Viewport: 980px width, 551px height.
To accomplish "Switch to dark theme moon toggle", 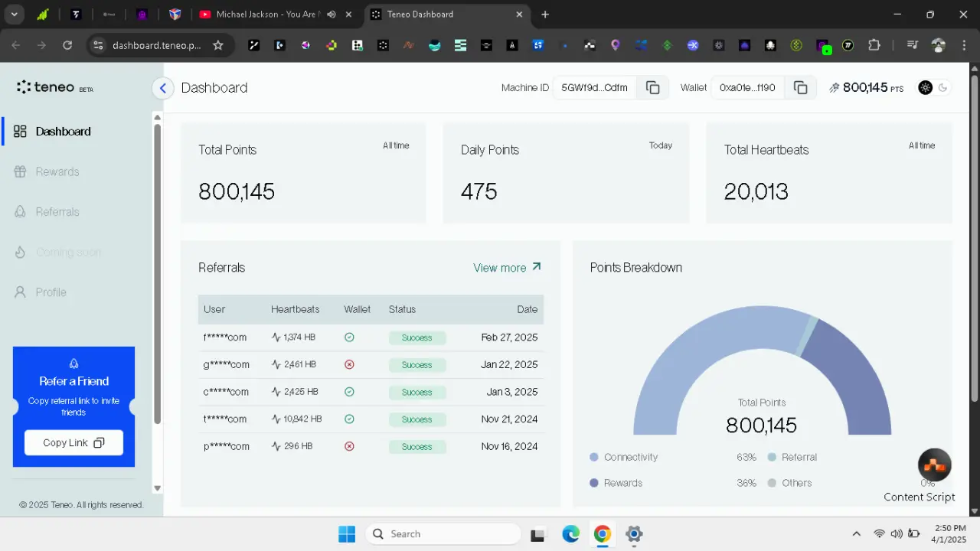I will coord(942,87).
